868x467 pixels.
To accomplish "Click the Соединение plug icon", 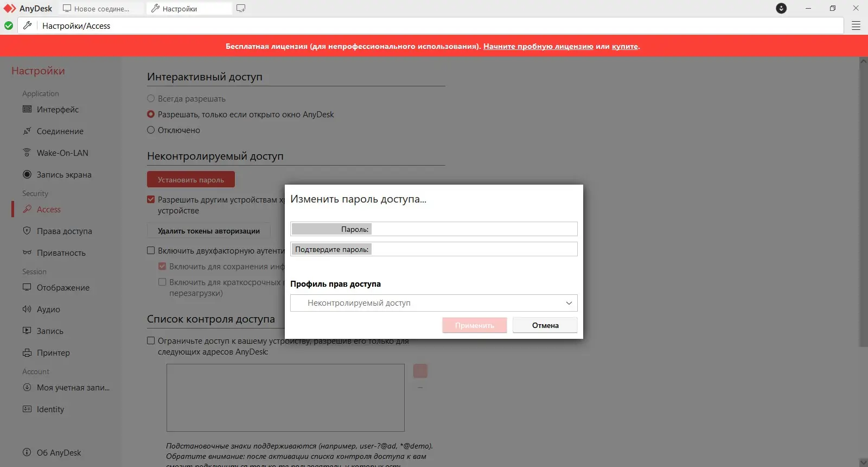I will coord(27,131).
